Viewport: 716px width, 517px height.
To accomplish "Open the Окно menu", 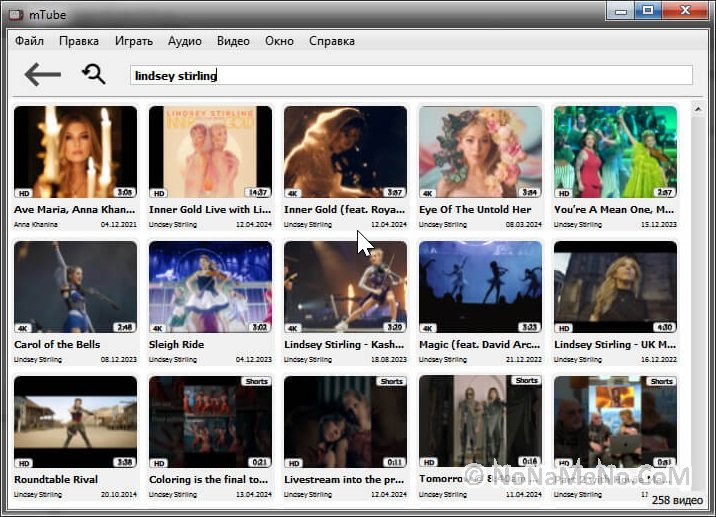I will click(x=279, y=41).
